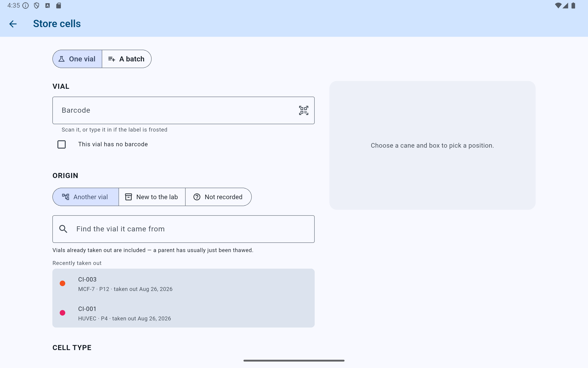Focus the Barcode input field
The image size is (588, 368).
pos(184,110)
